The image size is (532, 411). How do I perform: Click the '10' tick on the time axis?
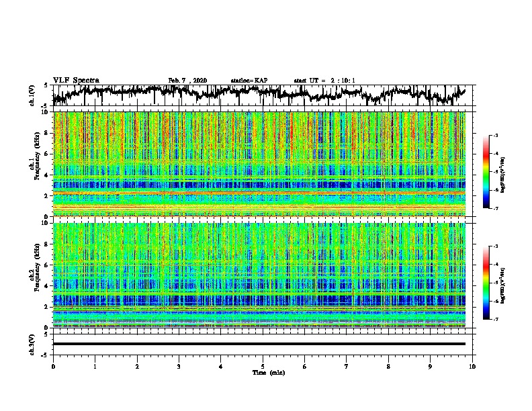(472, 367)
